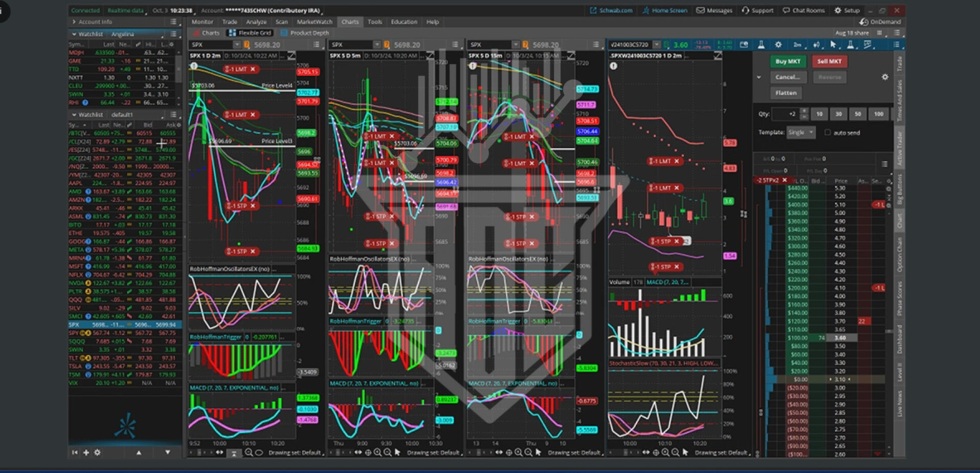980x473 pixels.
Task: Move sidebar gadgets up with triangle arrow
Action: pos(139,453)
